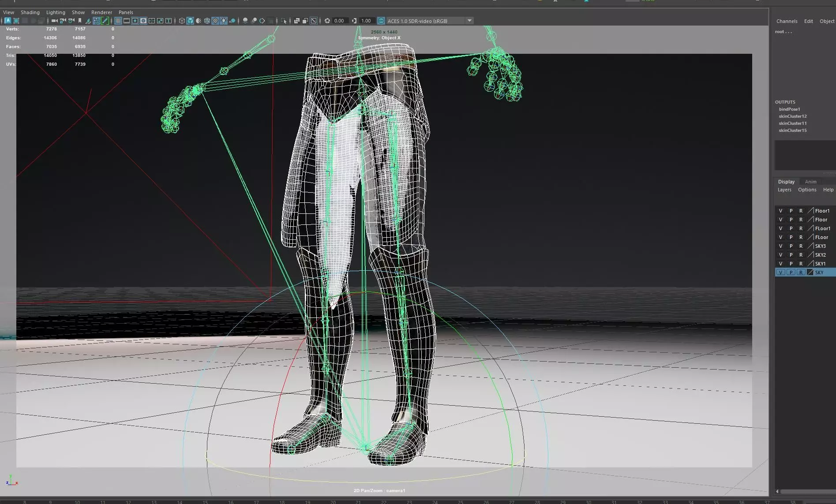Toggle playback P of SKY2 layer
Screen dimensions: 836x504
[791, 255]
